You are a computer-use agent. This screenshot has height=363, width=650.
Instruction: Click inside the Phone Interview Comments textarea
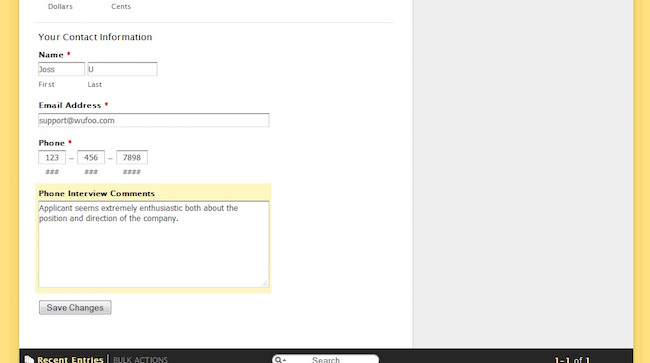[x=154, y=244]
